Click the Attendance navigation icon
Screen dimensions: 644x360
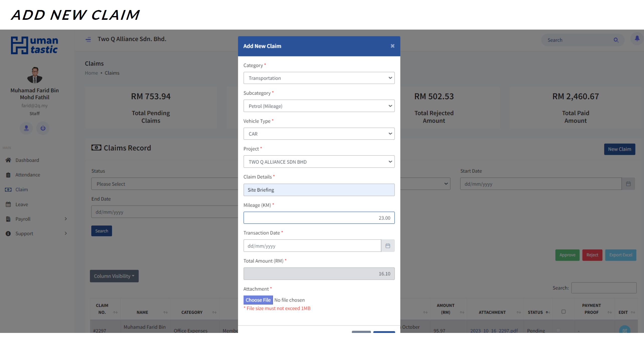click(9, 175)
